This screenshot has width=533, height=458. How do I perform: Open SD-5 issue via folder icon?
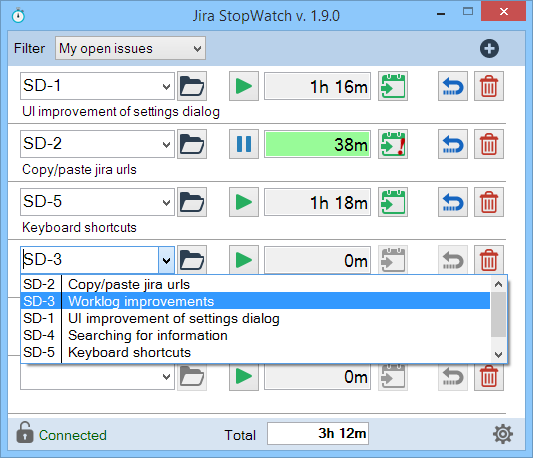[x=192, y=202]
